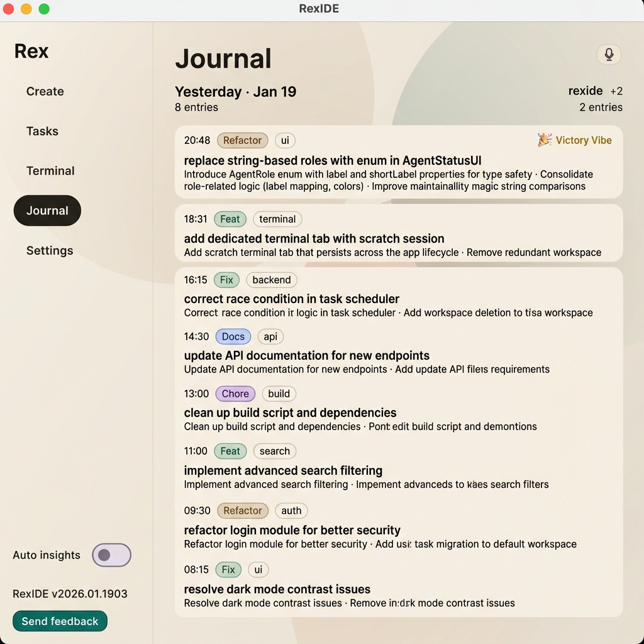The image size is (644, 644).
Task: Select the Docs badge on the API entry
Action: (x=233, y=336)
